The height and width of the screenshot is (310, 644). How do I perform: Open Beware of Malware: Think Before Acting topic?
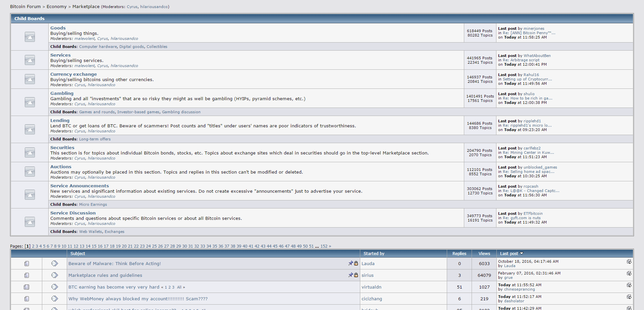point(115,264)
